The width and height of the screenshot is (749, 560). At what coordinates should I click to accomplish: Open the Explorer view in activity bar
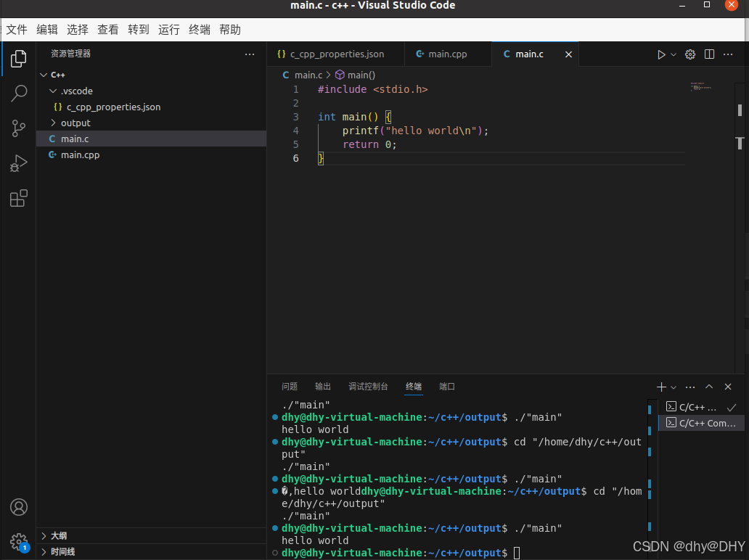point(19,59)
